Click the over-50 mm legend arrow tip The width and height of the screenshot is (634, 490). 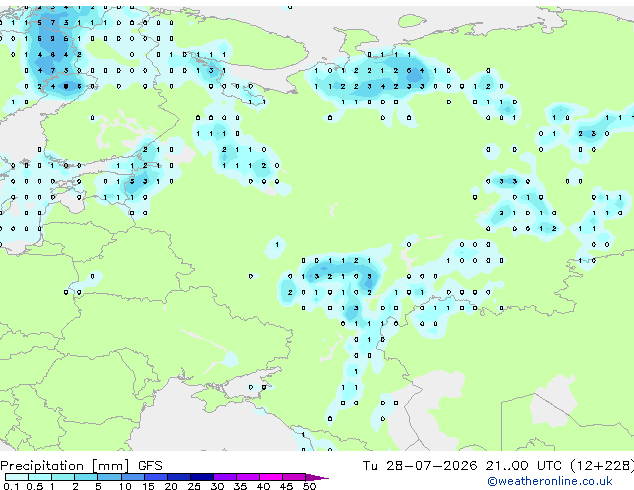point(317,477)
